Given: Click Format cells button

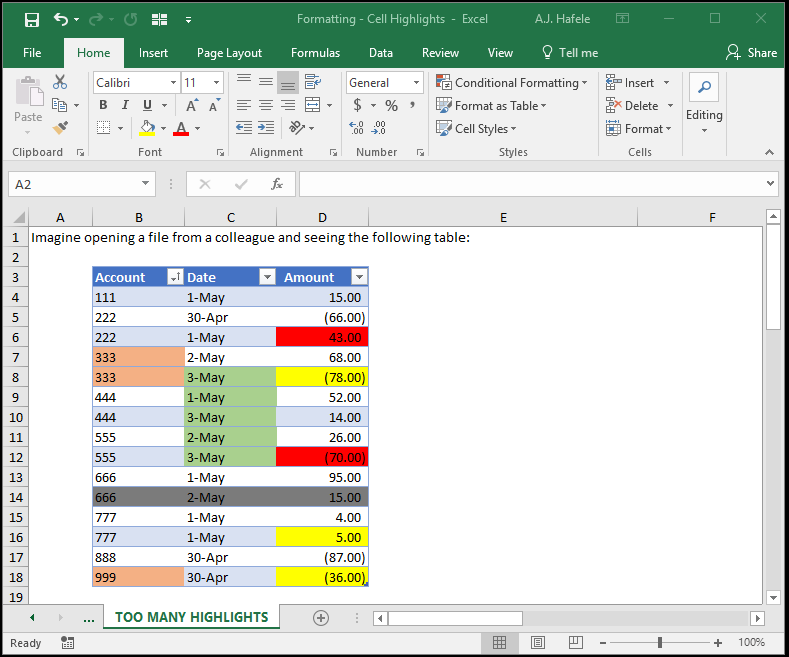Looking at the screenshot, I should 639,129.
